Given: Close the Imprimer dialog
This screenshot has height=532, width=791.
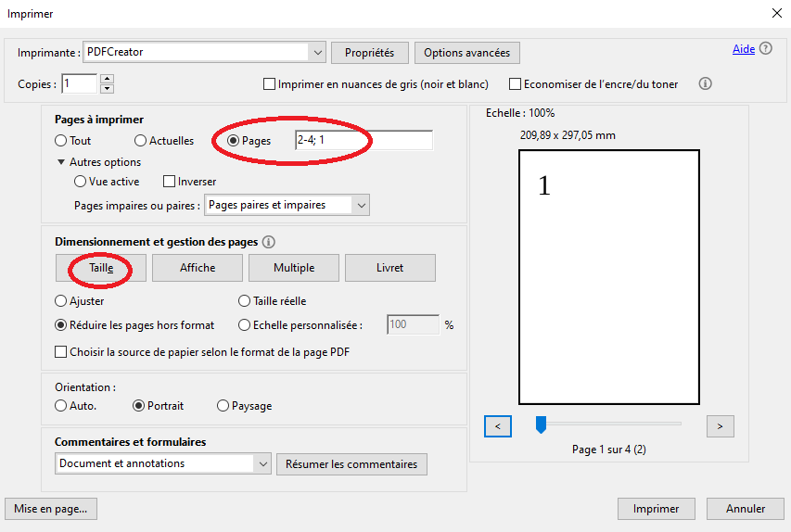Looking at the screenshot, I should click(777, 13).
